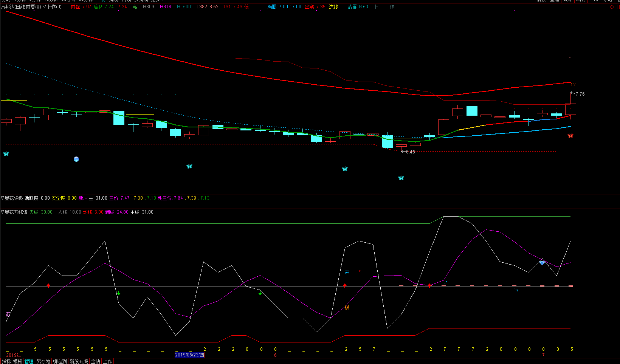Click the 人线: 18.00 value

pos(70,212)
